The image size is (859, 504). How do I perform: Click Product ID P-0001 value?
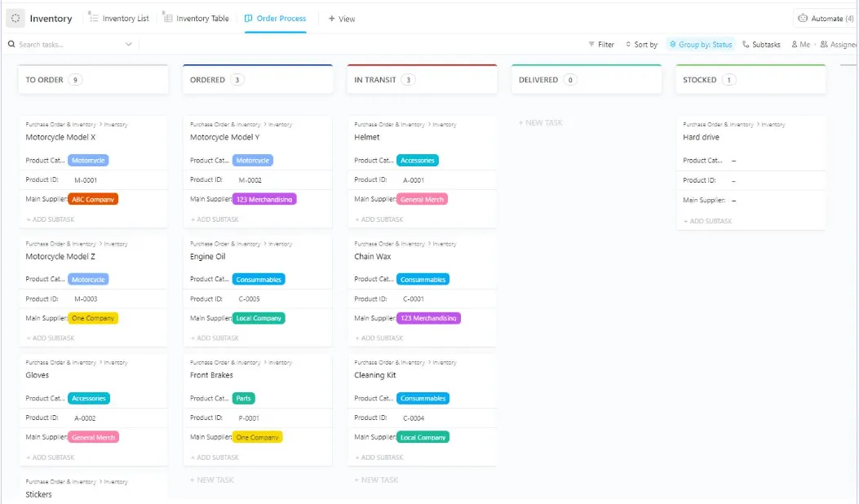point(249,418)
